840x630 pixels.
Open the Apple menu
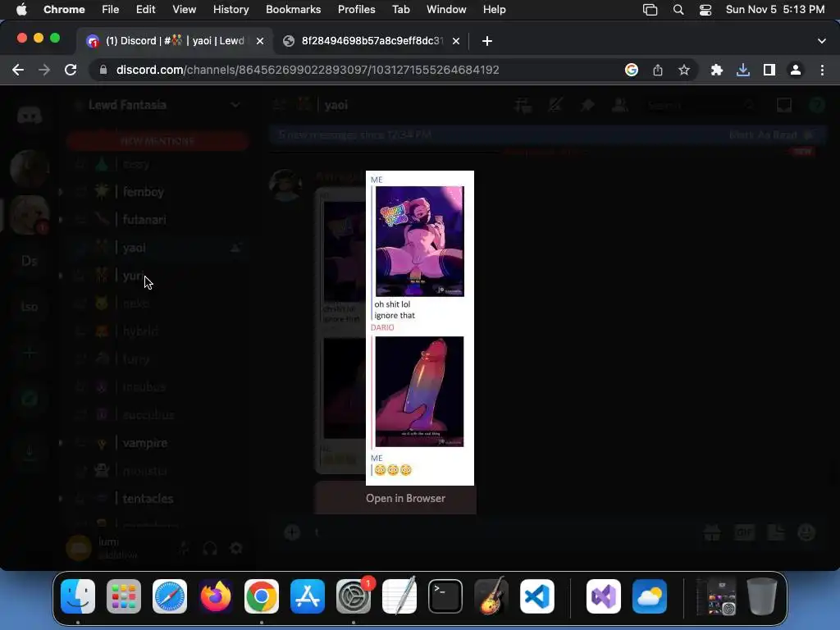(x=21, y=10)
